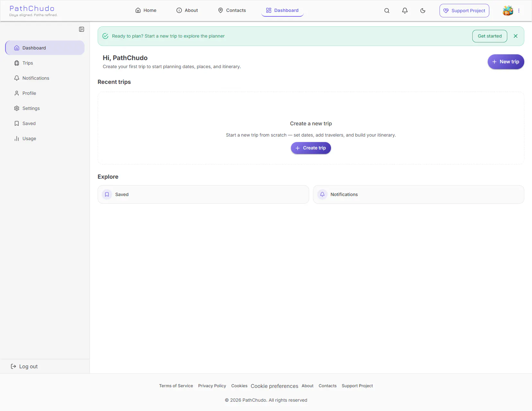Click the New trip button
Viewport: 532px width, 411px height.
506,62
